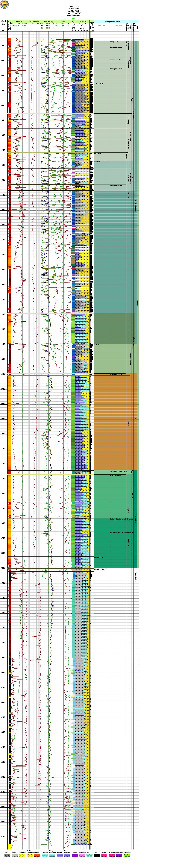Click the Shale legend swatch
Screen dimensions: 176x868
pos(15,855)
